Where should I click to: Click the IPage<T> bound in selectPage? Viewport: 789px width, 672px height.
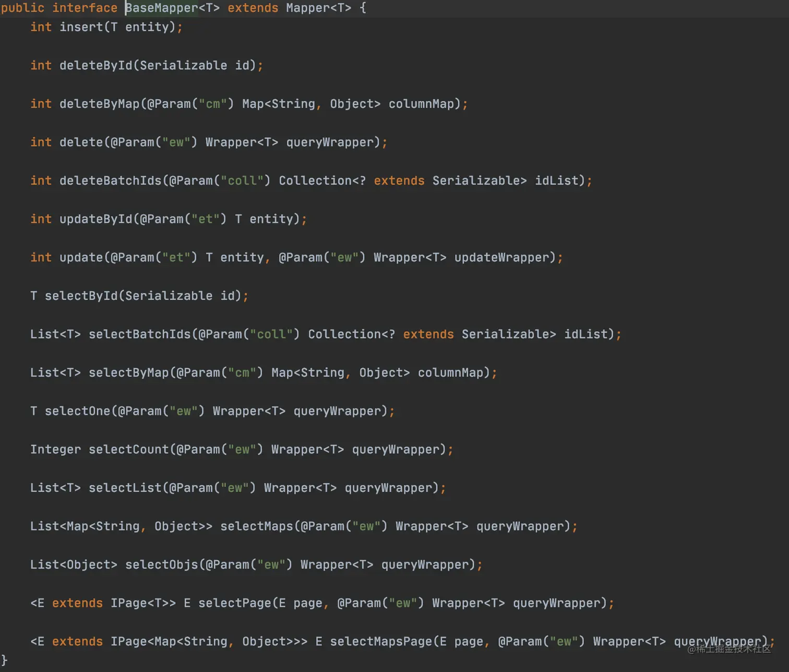(x=140, y=603)
